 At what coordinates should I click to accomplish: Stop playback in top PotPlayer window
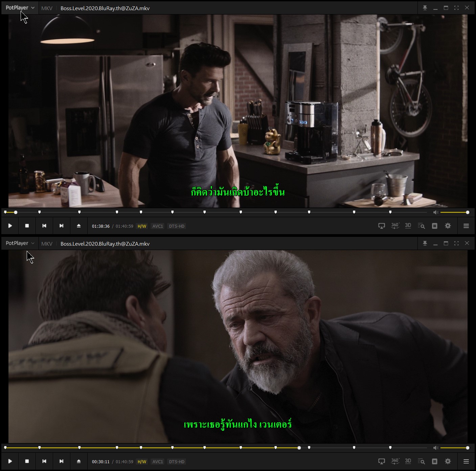coord(27,226)
